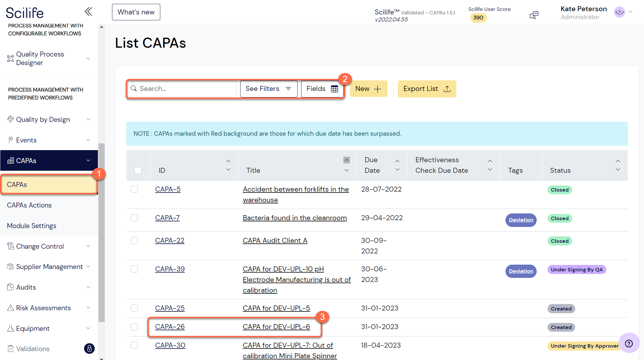Check the CAPA-39 row checkbox
644x360 pixels.
coord(134,269)
